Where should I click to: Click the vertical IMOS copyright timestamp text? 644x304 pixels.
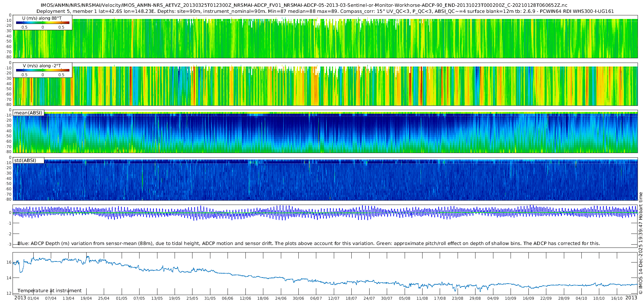tap(640, 243)
